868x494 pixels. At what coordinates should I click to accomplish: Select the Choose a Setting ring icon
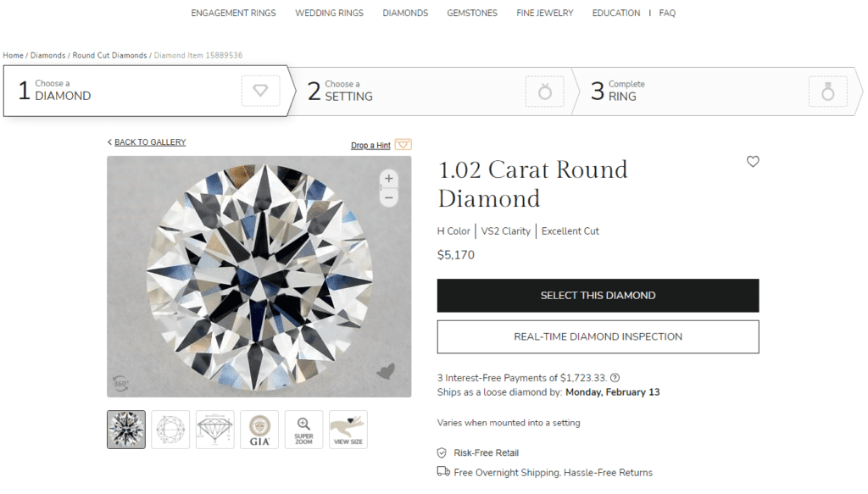[x=545, y=92]
